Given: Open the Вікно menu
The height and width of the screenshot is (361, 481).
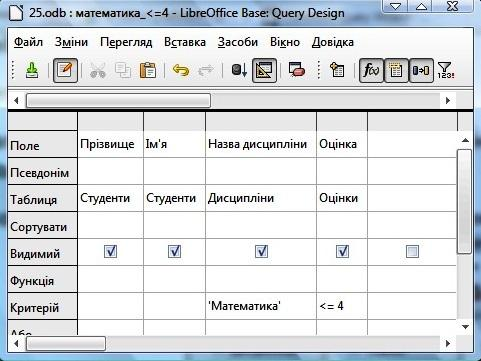Looking at the screenshot, I should [285, 42].
